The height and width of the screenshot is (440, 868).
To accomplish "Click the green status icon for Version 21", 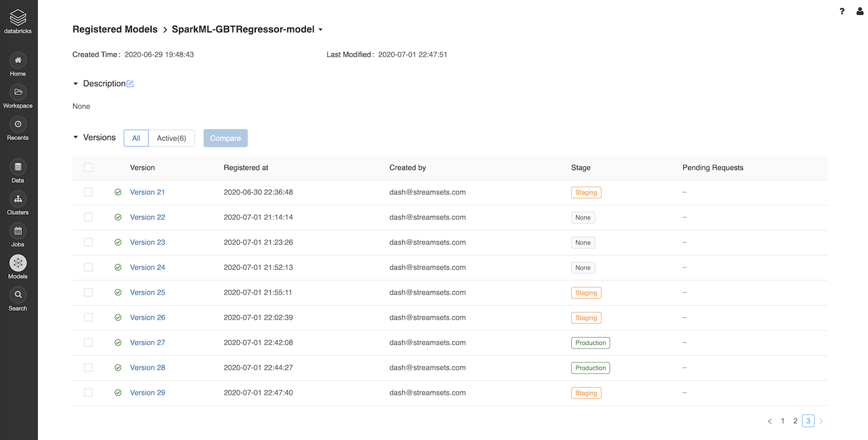I will [118, 192].
